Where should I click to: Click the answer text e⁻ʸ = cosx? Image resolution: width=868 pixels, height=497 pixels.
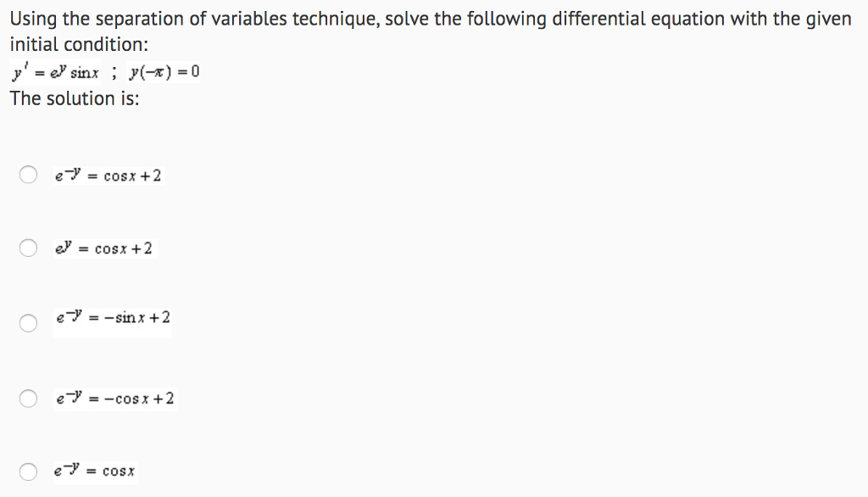point(95,471)
